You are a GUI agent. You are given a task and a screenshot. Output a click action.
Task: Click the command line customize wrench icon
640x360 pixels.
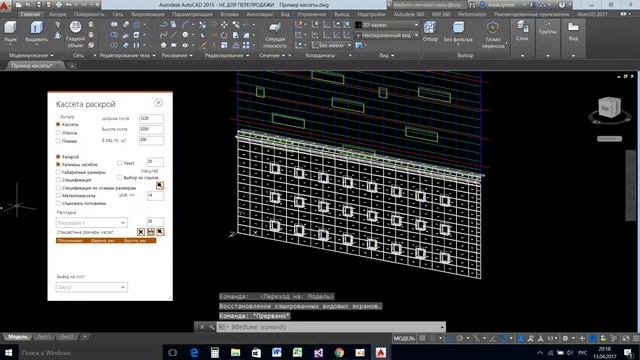click(x=211, y=327)
